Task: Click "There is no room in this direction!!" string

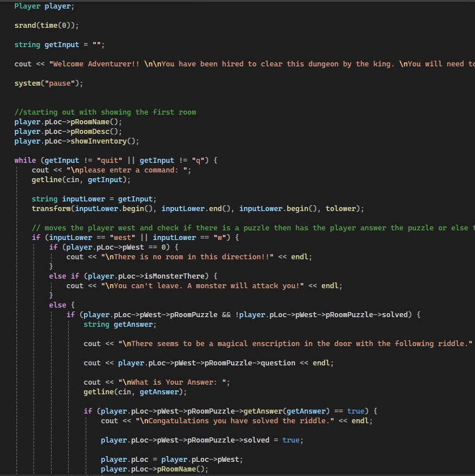Action: pos(187,257)
